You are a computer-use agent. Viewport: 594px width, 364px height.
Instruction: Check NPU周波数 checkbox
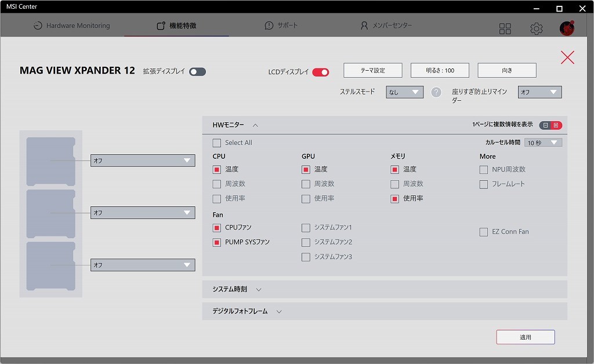[x=484, y=170]
